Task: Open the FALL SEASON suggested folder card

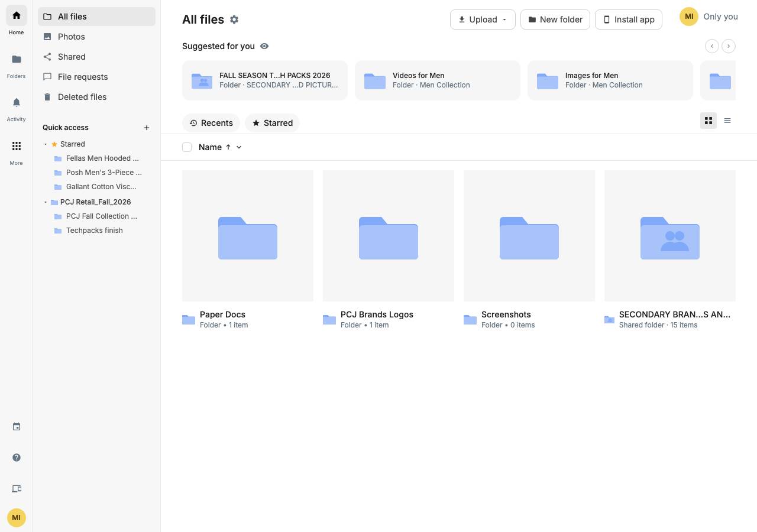Action: 265,80
